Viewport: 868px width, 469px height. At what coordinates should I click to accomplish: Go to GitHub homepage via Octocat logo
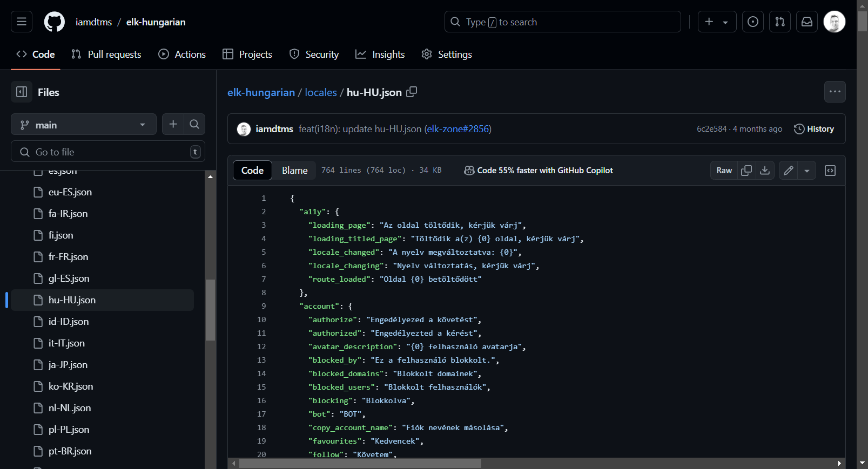(x=54, y=22)
